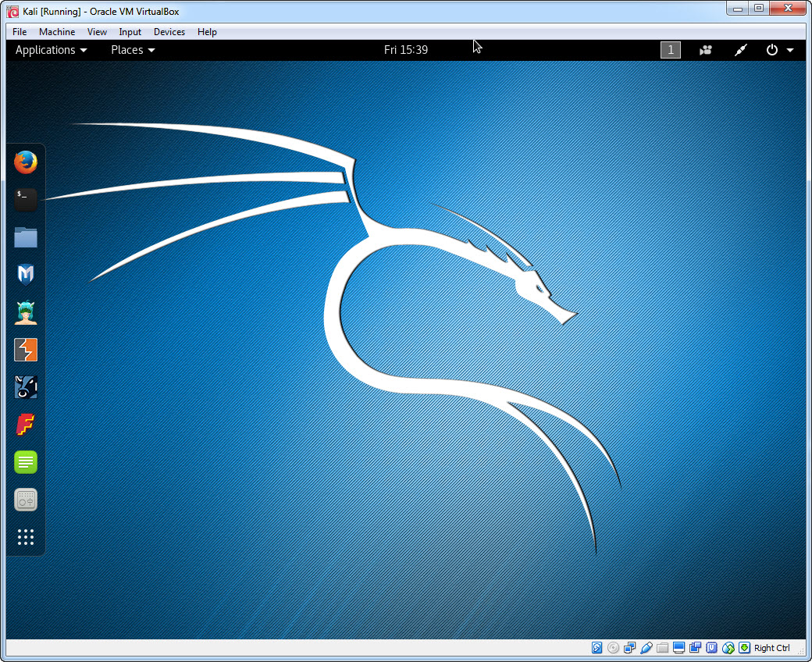The image size is (812, 662).
Task: Launch Metasploit from the dock
Action: 25,275
